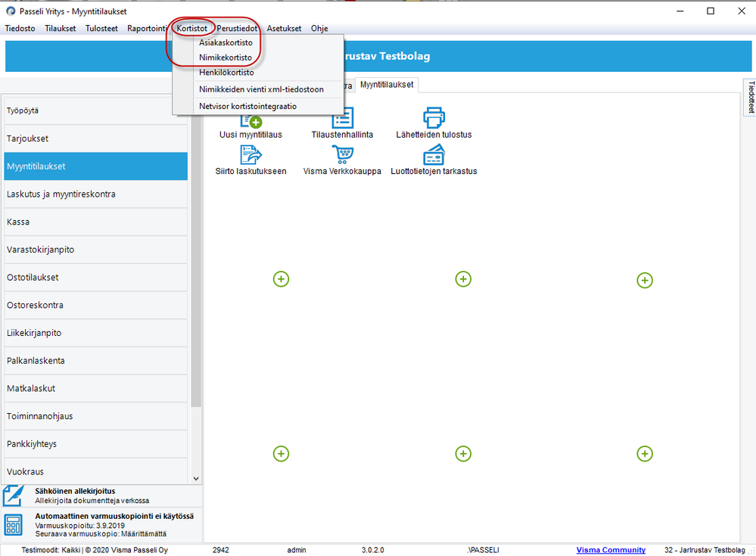Viewport: 756px width, 556px height.
Task: Open the Tiedotteet side tab
Action: click(x=750, y=97)
